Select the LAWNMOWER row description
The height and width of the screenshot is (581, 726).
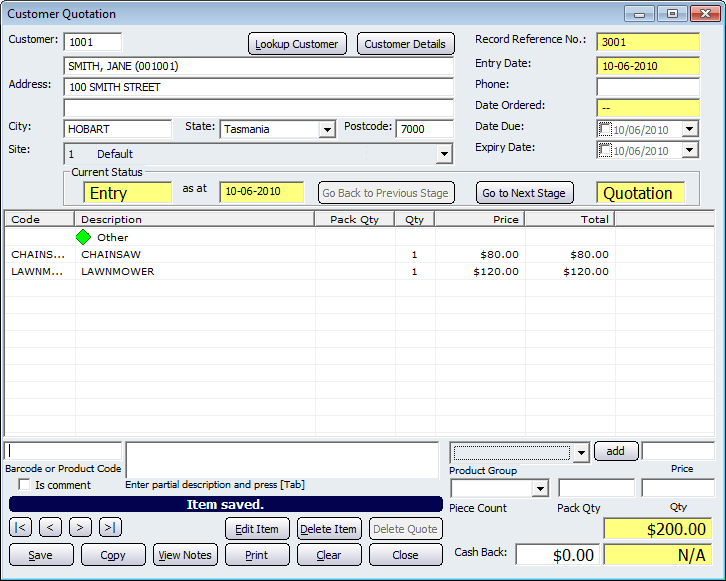pos(118,271)
